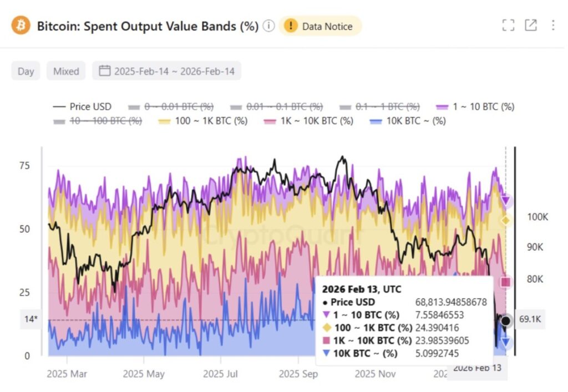The width and height of the screenshot is (568, 392).
Task: Toggle the Price USD legend series
Action: coord(82,106)
